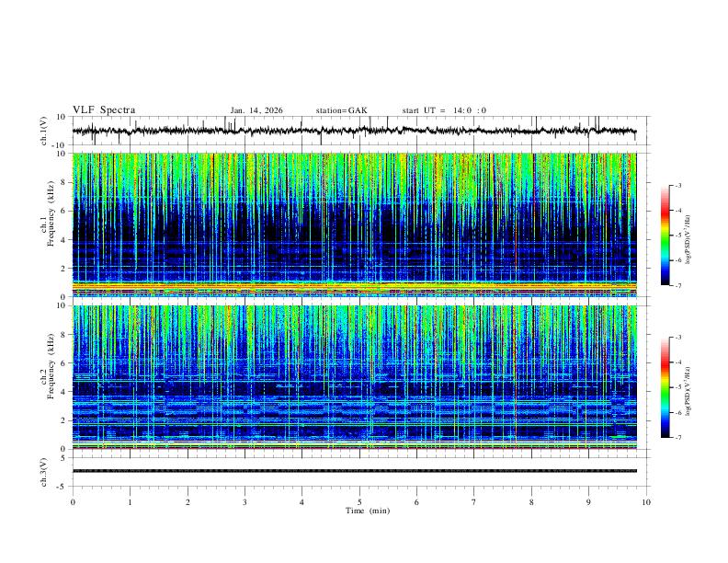Click the bright yellow-red band near 0.7 kHz in ch.1
Image resolution: width=728 pixels, height=563 pixels.
point(354,286)
